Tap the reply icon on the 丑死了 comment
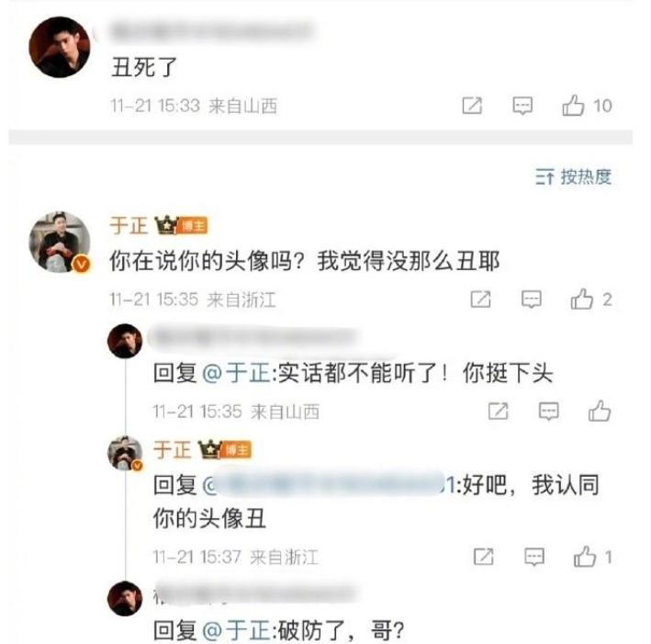 pyautogui.click(x=522, y=106)
